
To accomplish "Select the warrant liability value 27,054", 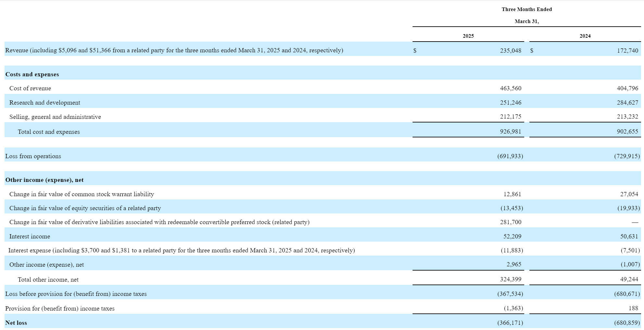I will pos(629,194).
